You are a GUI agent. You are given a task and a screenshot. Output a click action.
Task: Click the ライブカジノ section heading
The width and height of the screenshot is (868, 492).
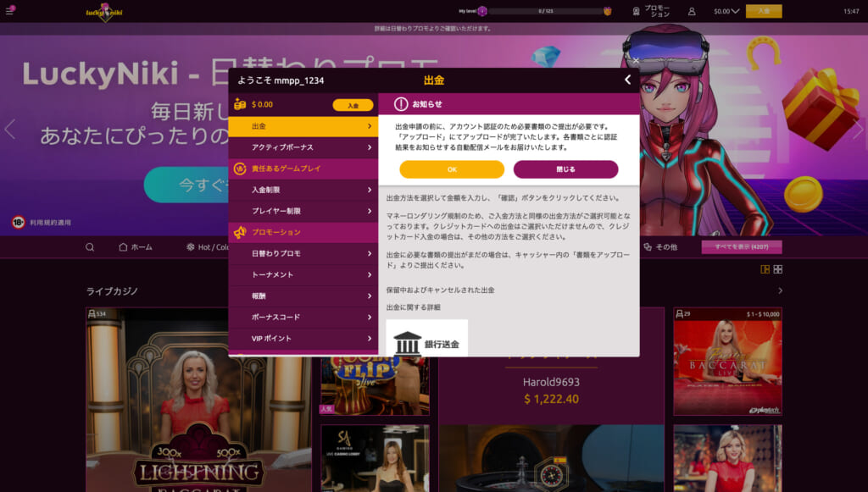click(112, 291)
